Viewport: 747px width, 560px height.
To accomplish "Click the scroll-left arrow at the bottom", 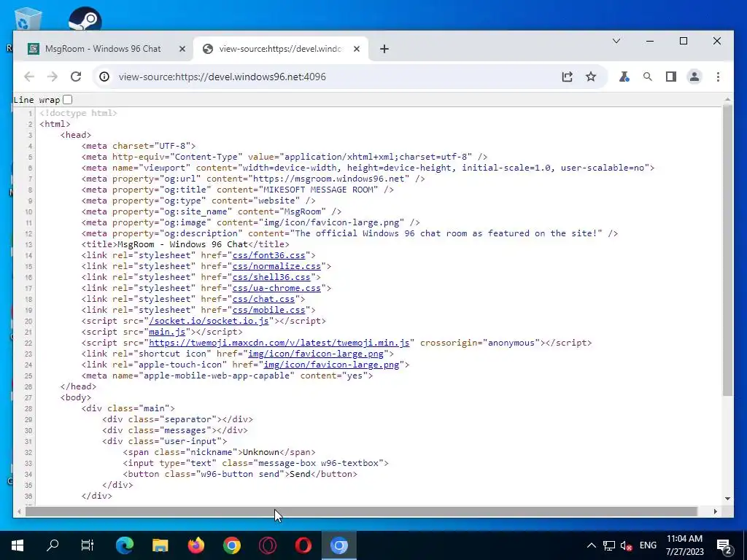I will pos(19,511).
